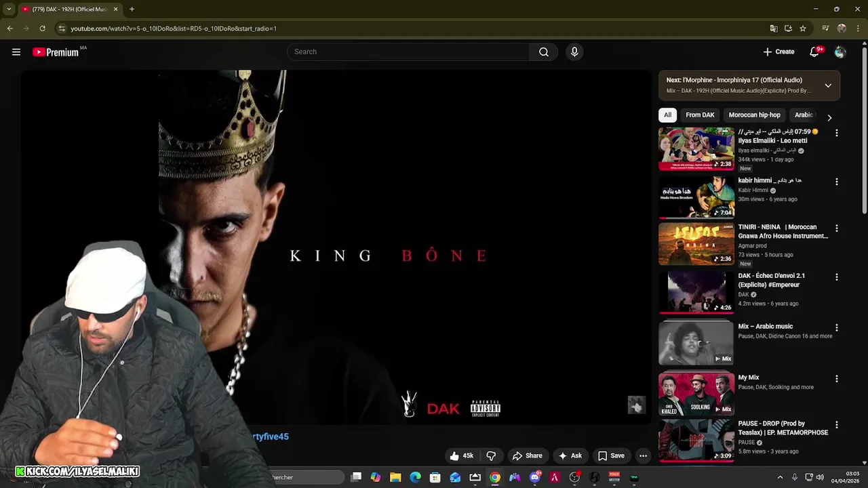868x488 pixels.
Task: Open Mix – Arabic music playlist
Action: click(x=696, y=343)
